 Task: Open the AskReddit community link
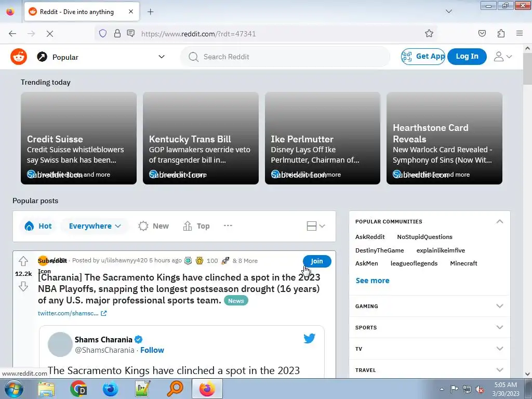(370, 237)
